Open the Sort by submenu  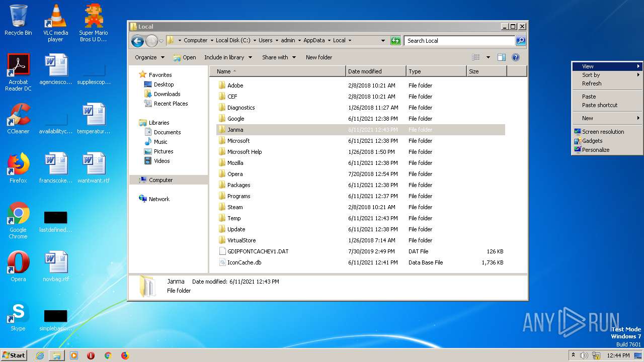[607, 75]
